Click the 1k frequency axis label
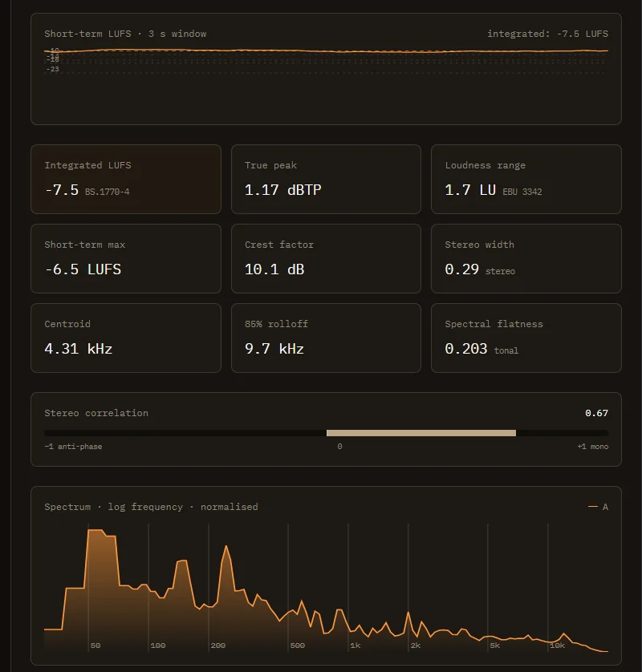The height and width of the screenshot is (672, 642). point(355,646)
